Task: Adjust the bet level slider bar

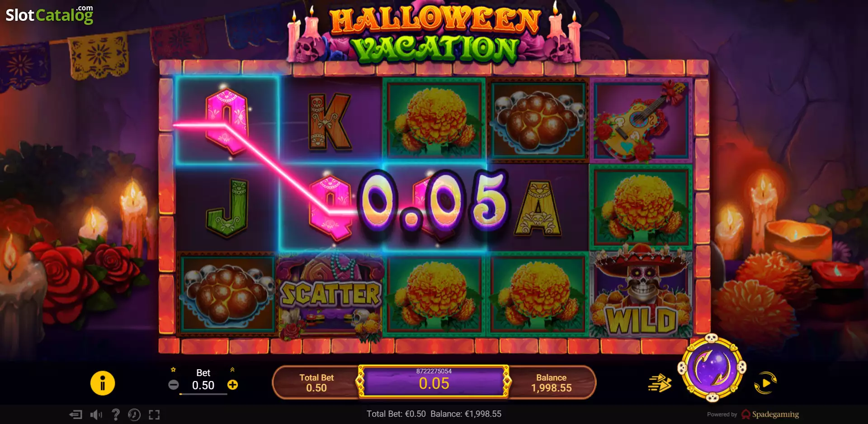Action: (203, 394)
